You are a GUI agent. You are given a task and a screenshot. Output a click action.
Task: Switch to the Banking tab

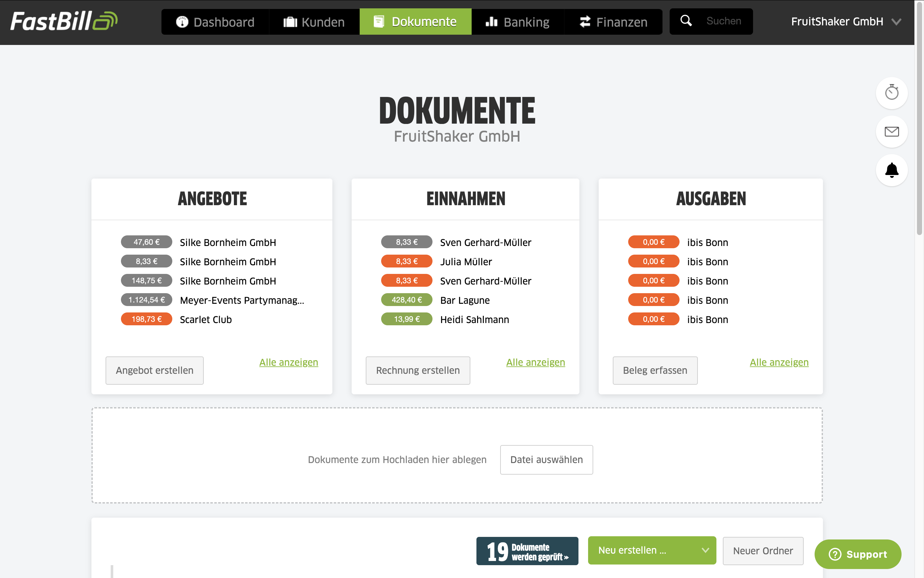pos(518,22)
